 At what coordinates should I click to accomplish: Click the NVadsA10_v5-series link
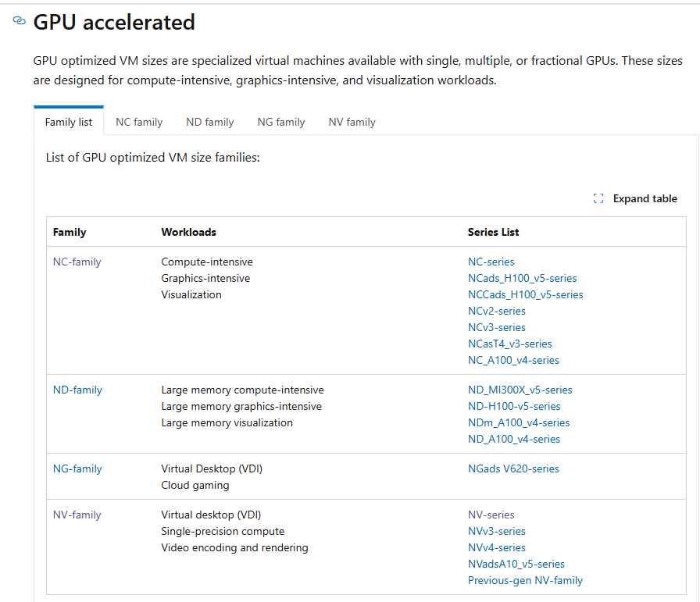(516, 565)
